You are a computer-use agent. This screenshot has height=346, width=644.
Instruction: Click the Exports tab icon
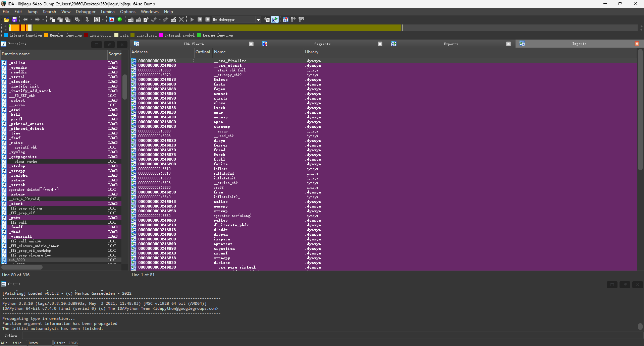tap(394, 44)
